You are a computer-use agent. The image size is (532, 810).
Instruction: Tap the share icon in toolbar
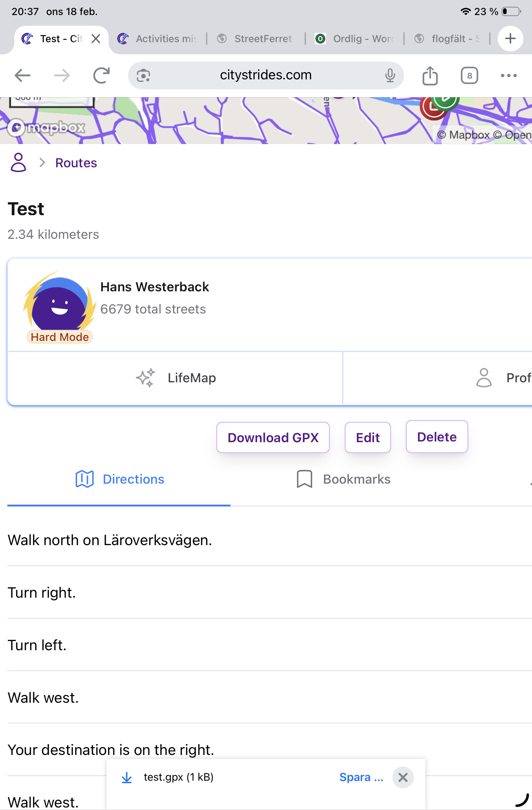point(430,75)
